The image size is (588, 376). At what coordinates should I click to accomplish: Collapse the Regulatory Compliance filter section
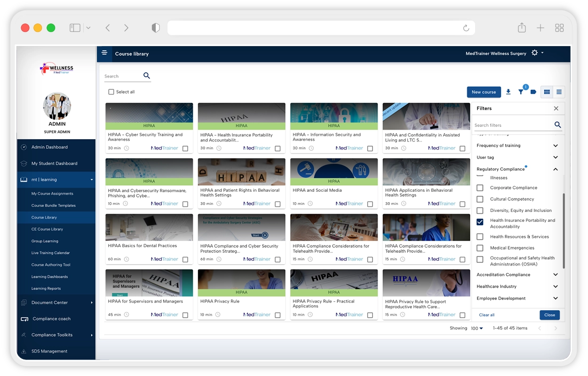(x=555, y=169)
